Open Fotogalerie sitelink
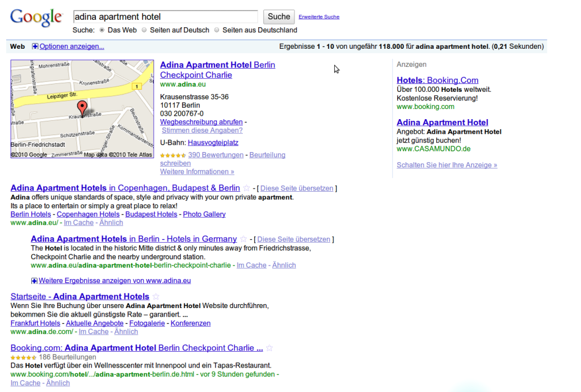The width and height of the screenshot is (581, 392). 147,323
